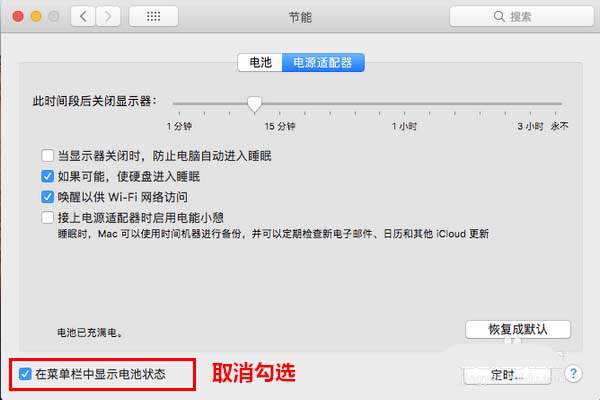This screenshot has width=600, height=400.
Task: Show all preferences via grid icon
Action: click(x=153, y=16)
